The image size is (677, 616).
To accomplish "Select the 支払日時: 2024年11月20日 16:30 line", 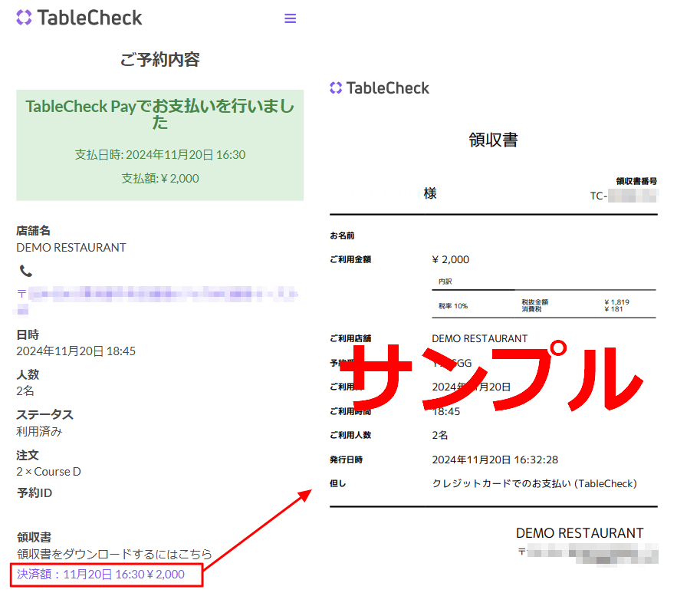I will 159,155.
